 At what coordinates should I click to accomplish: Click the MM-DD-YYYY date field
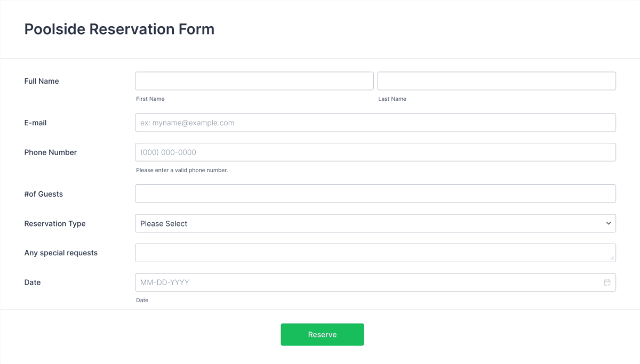(368, 282)
